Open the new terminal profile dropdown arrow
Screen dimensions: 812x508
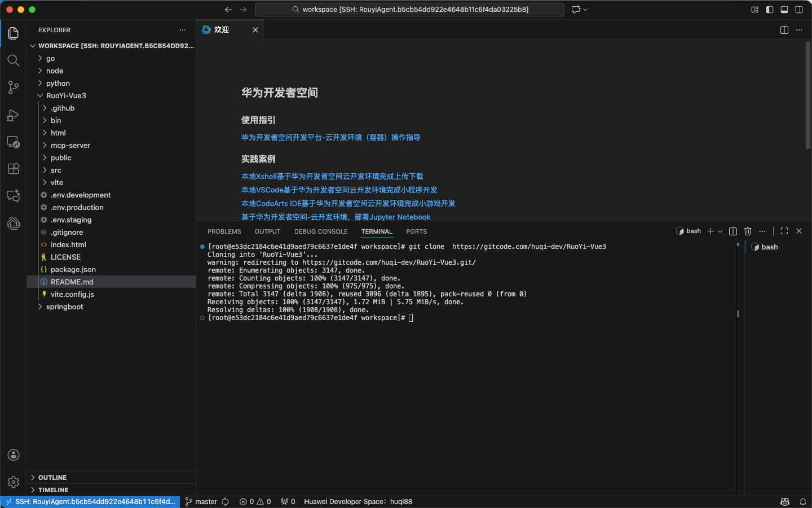[x=720, y=231]
